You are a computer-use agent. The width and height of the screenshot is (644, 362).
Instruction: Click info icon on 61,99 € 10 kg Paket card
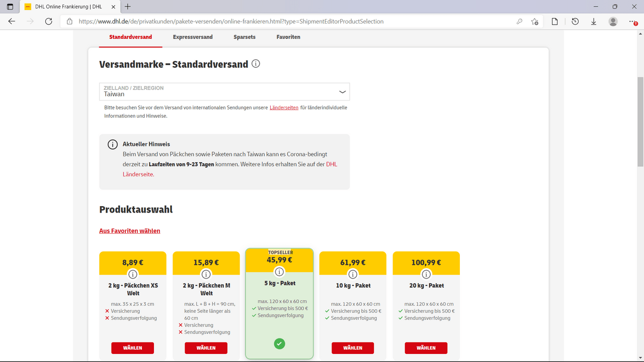pyautogui.click(x=353, y=274)
